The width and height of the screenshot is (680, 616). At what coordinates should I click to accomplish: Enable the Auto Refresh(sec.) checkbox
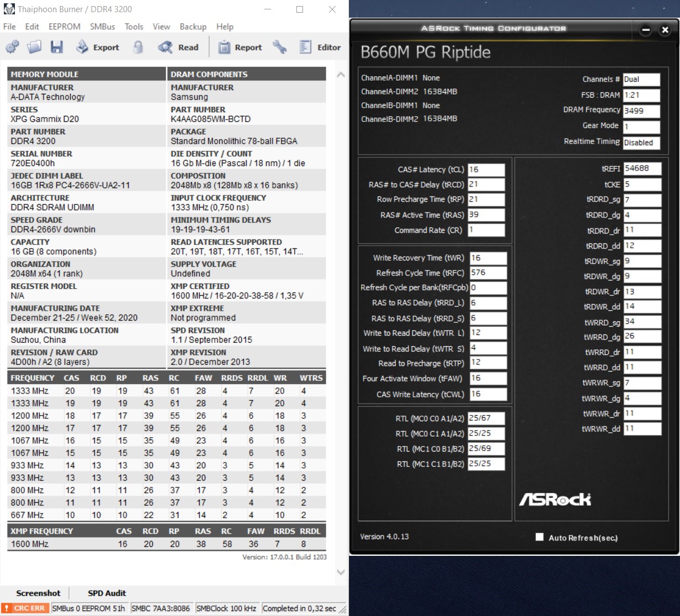pos(540,537)
